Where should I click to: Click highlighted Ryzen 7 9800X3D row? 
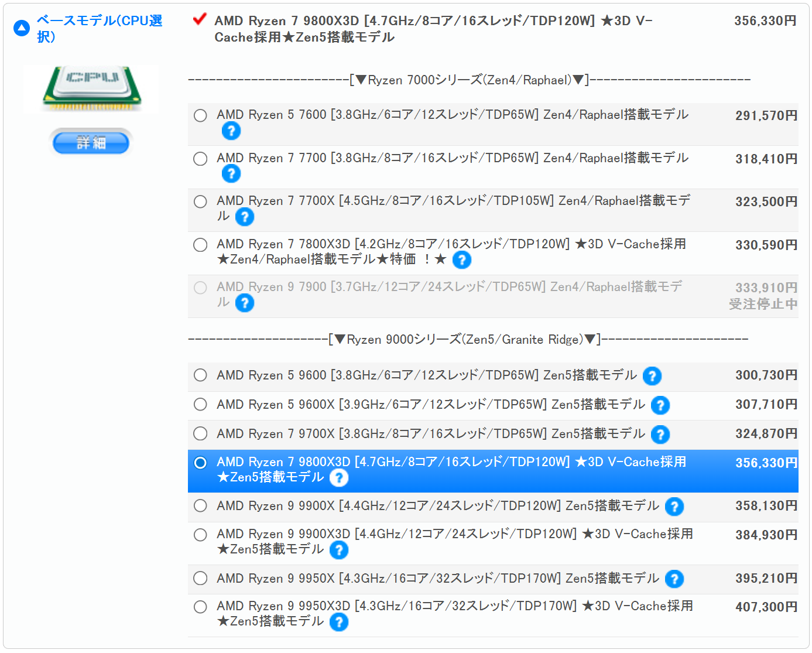493,471
